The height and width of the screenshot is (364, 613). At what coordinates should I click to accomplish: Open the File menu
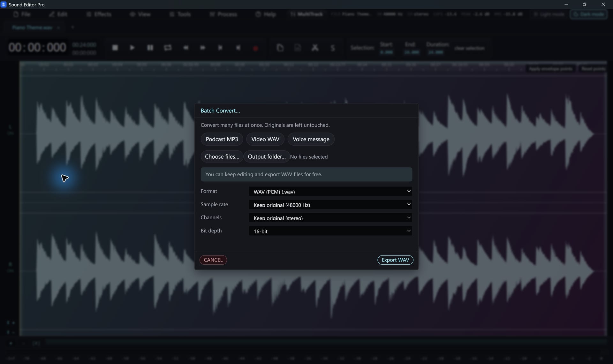tap(22, 14)
